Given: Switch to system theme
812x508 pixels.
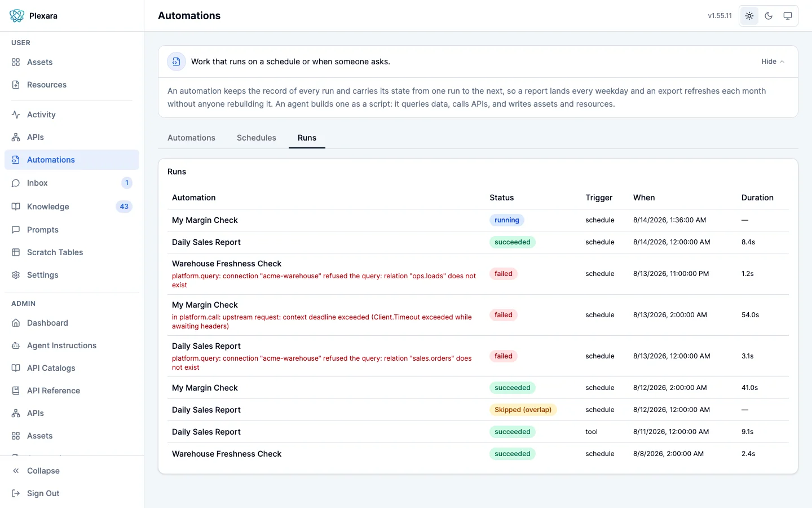Looking at the screenshot, I should (788, 16).
